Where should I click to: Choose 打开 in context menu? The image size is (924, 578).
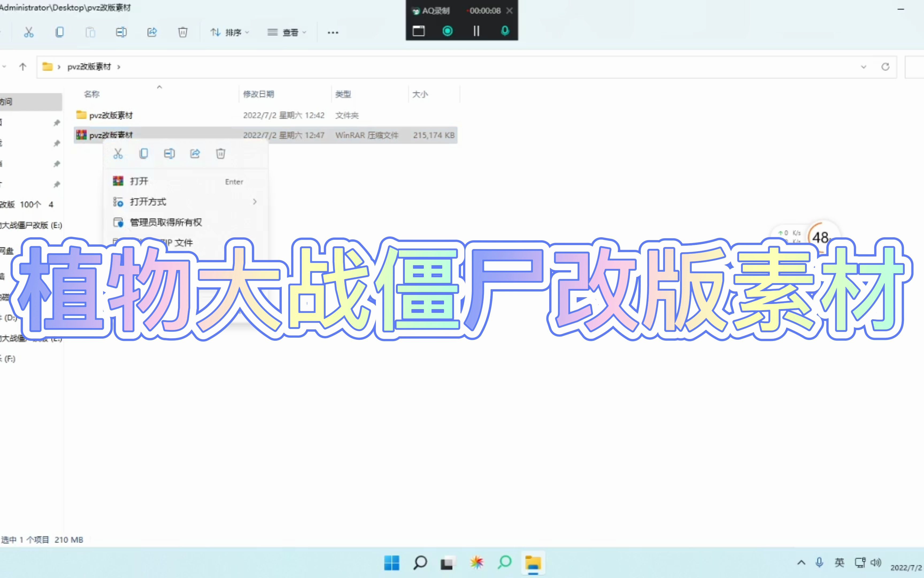coord(186,181)
